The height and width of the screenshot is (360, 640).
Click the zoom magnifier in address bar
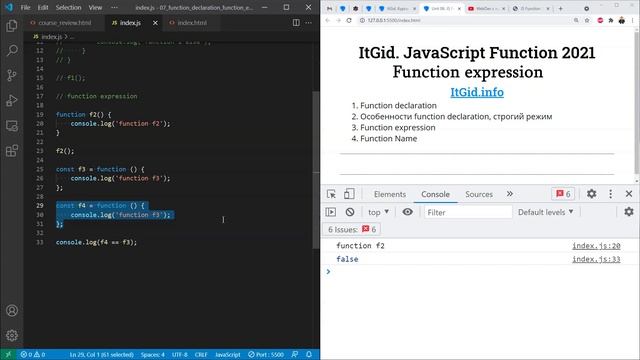(576, 20)
